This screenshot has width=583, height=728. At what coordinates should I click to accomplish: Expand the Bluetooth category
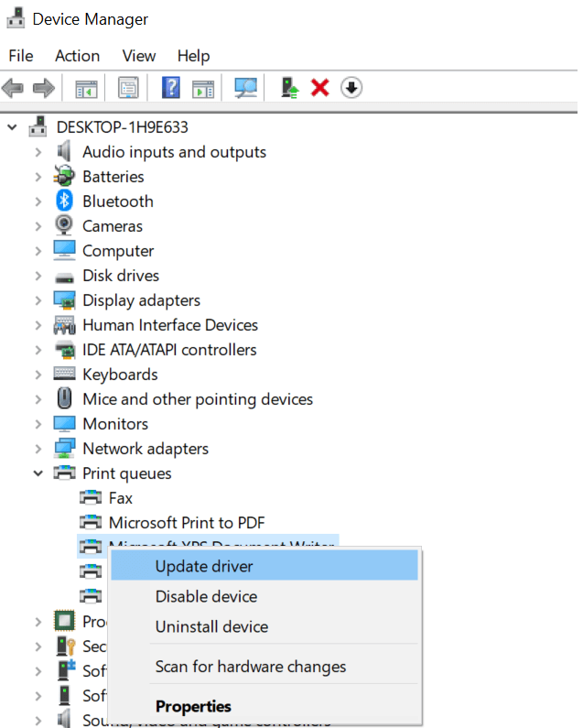(38, 201)
